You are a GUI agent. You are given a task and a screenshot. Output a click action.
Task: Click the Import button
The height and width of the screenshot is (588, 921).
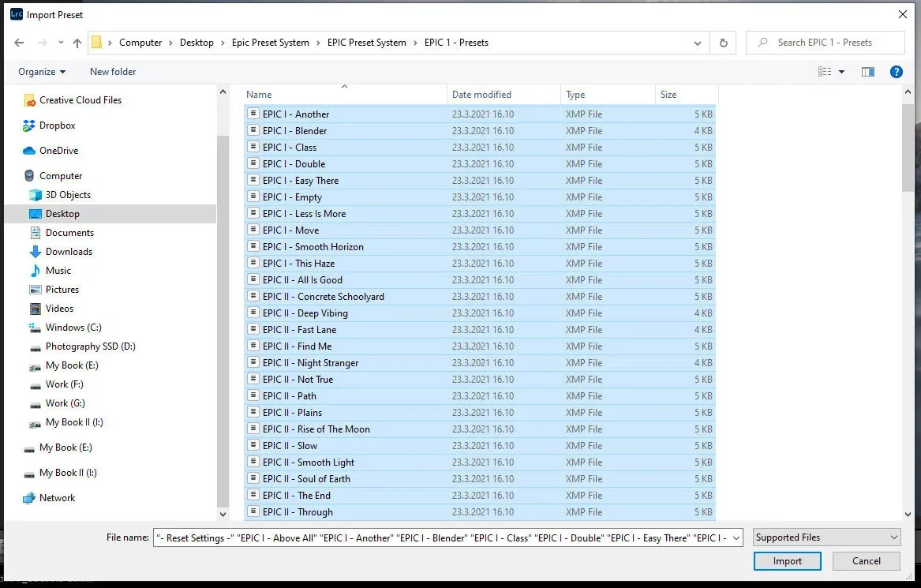click(787, 560)
